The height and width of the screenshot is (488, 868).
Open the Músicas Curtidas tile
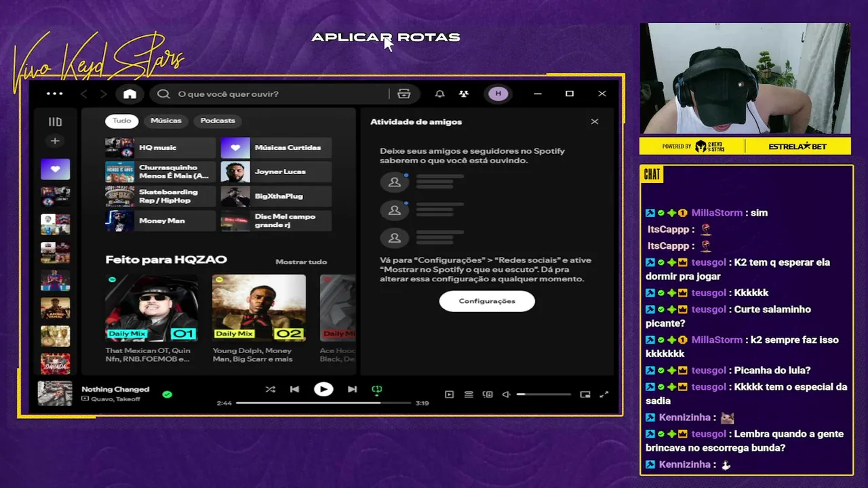coord(276,148)
